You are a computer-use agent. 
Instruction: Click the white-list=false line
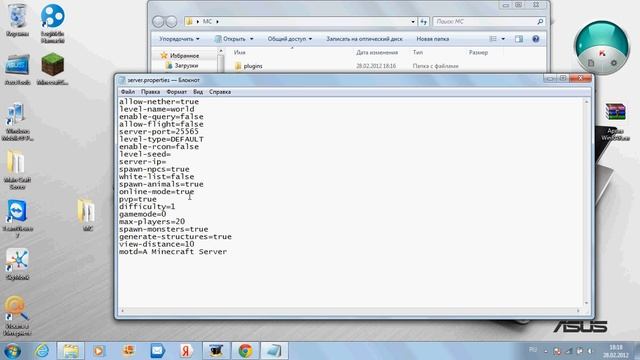pyautogui.click(x=157, y=176)
